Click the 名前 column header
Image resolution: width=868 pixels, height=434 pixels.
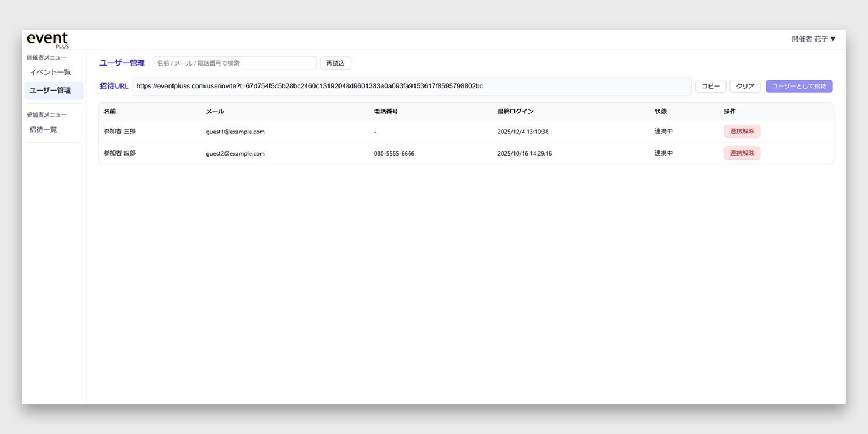[110, 112]
